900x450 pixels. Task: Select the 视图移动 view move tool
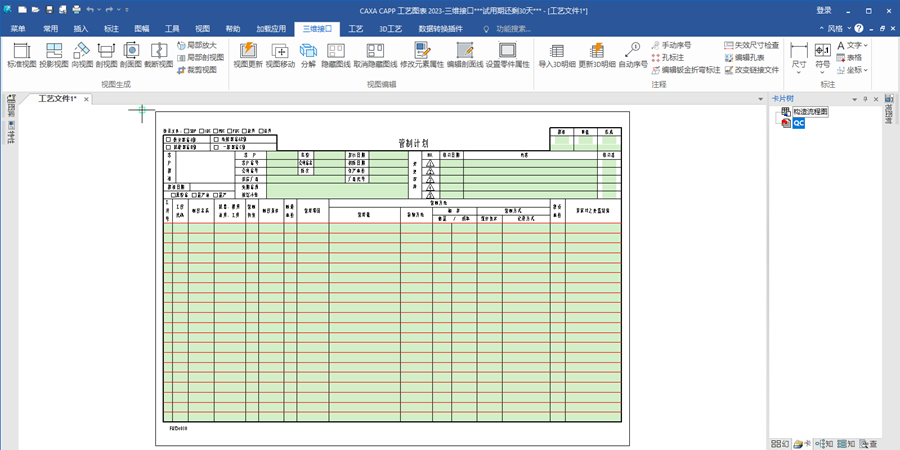click(x=280, y=56)
